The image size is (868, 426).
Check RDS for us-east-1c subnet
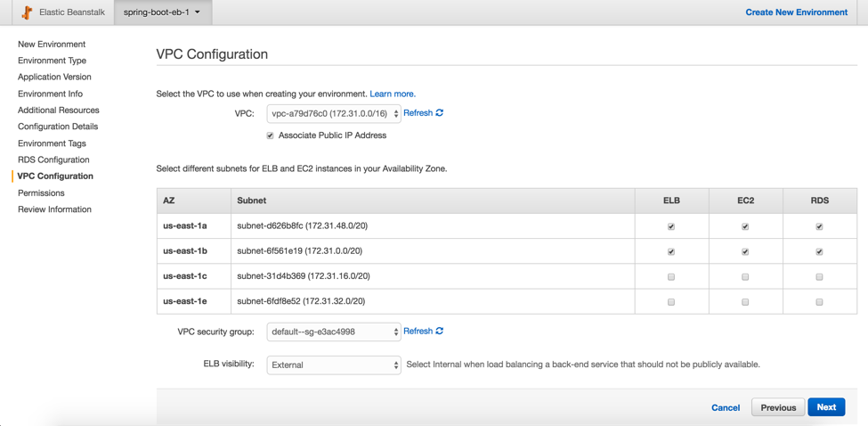(x=819, y=277)
